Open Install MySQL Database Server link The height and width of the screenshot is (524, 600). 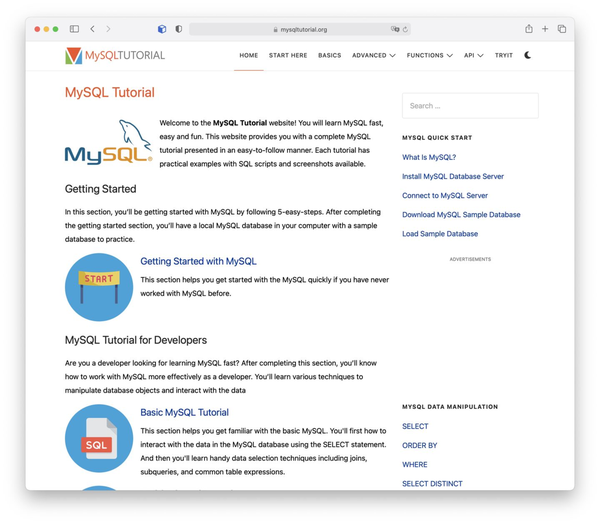pyautogui.click(x=453, y=176)
